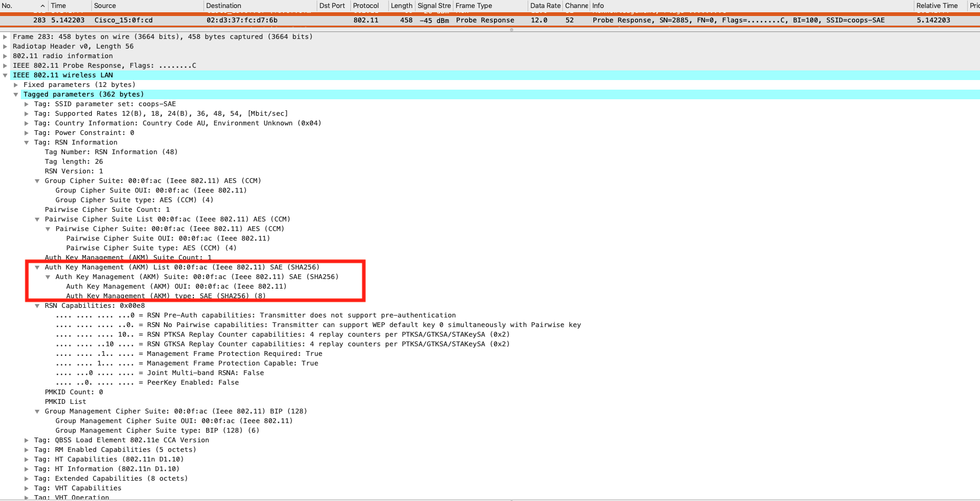Image resolution: width=980 pixels, height=501 pixels.
Task: Sort packets by the Time column
Action: (59, 6)
